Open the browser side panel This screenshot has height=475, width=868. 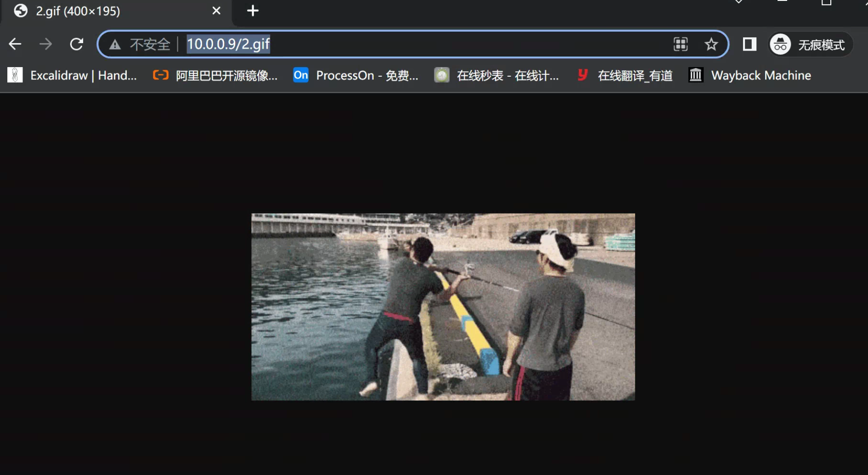[749, 44]
